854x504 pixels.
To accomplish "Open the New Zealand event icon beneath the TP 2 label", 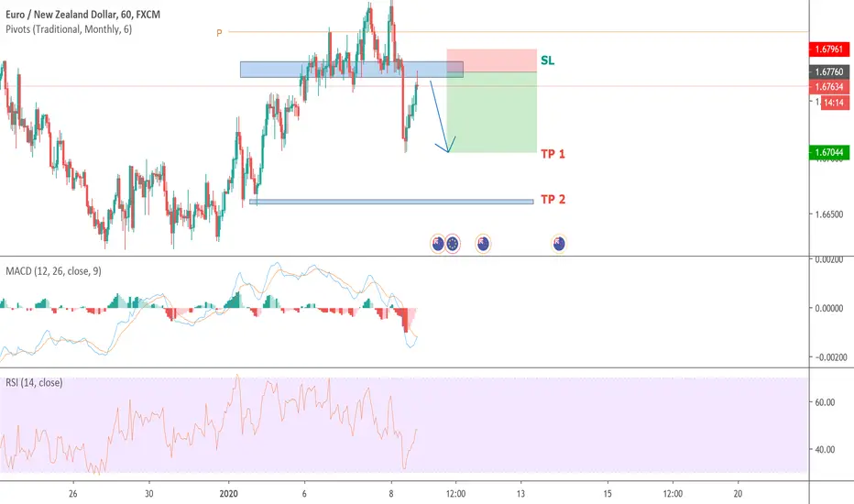I will click(559, 244).
